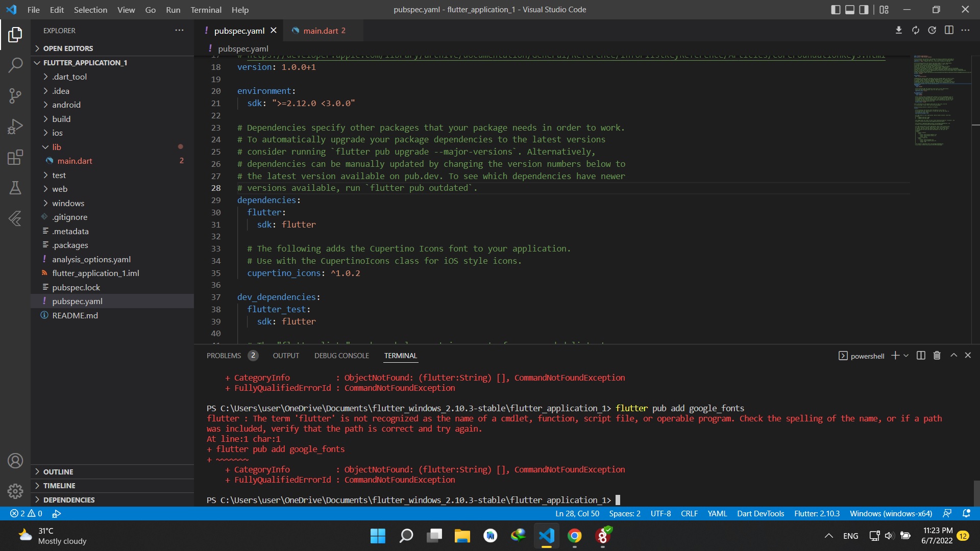Open the File menu
This screenshot has width=980, height=551.
(34, 10)
